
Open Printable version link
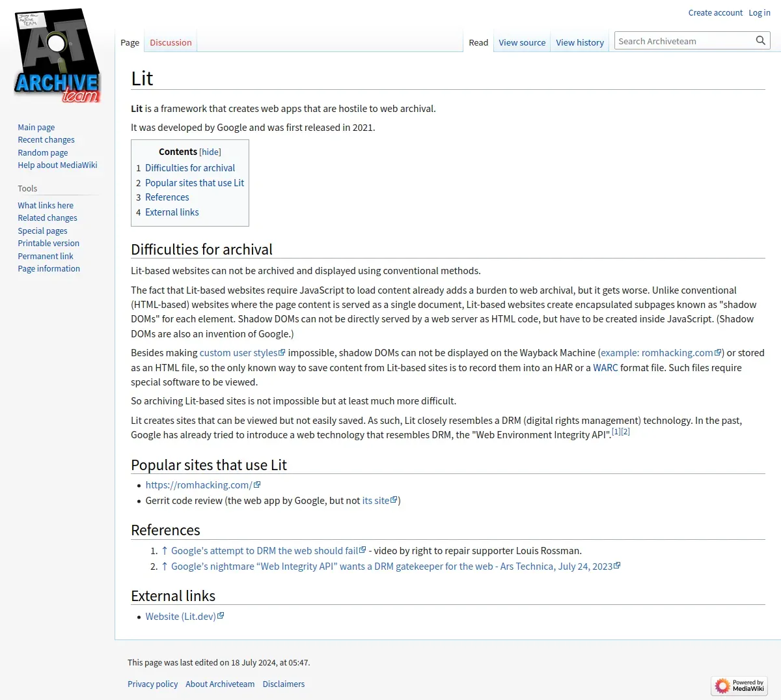point(49,243)
